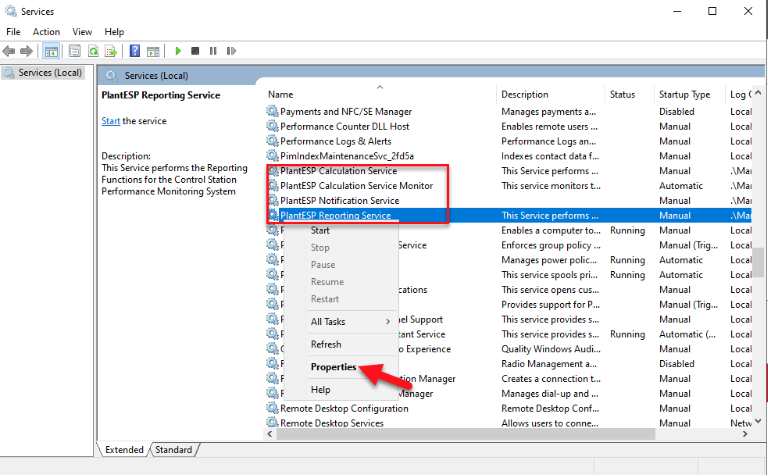
Task: Open the Help toolbar icon
Action: [x=135, y=51]
